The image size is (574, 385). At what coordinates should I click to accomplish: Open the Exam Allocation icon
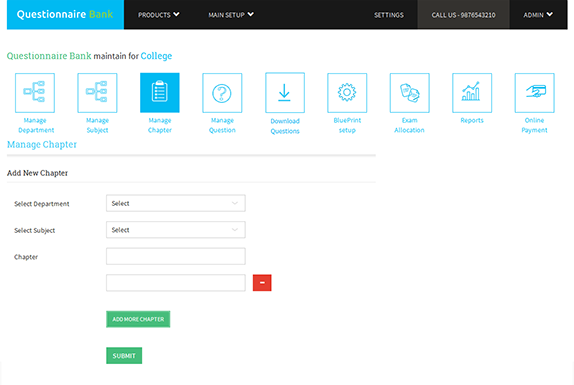click(x=410, y=93)
